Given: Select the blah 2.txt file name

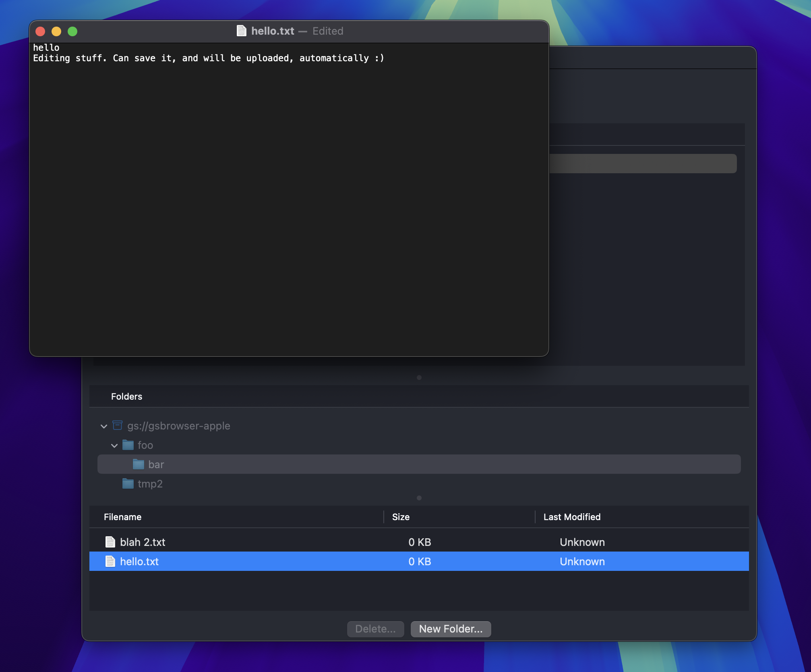Looking at the screenshot, I should click(143, 542).
